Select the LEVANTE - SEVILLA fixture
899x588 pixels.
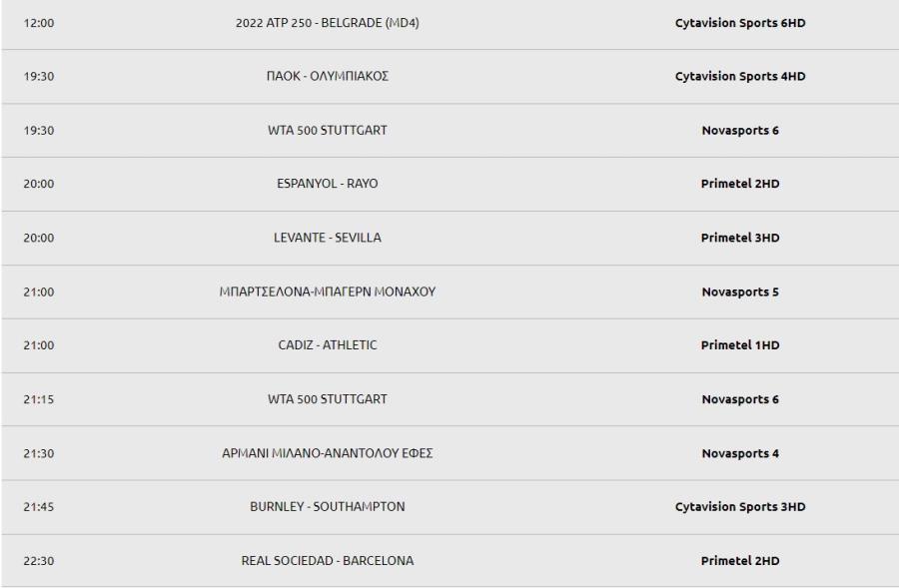pos(328,238)
